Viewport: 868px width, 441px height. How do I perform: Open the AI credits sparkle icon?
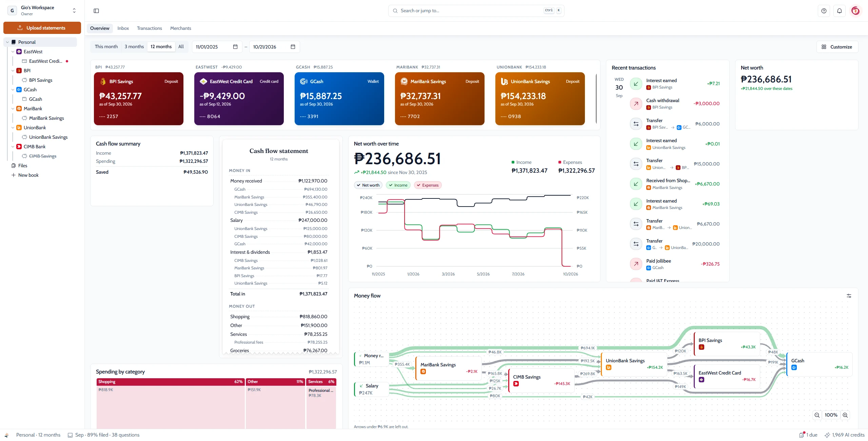[827, 435]
